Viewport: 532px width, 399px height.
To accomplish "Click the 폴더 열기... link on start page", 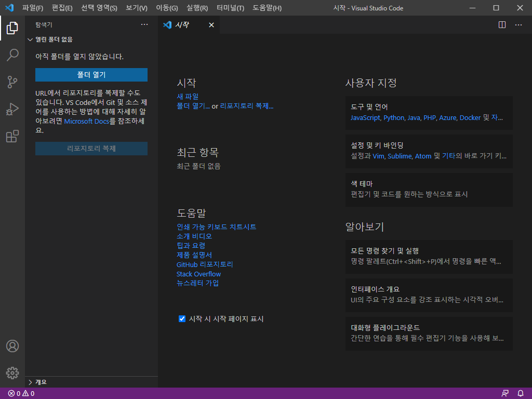I will (x=193, y=106).
